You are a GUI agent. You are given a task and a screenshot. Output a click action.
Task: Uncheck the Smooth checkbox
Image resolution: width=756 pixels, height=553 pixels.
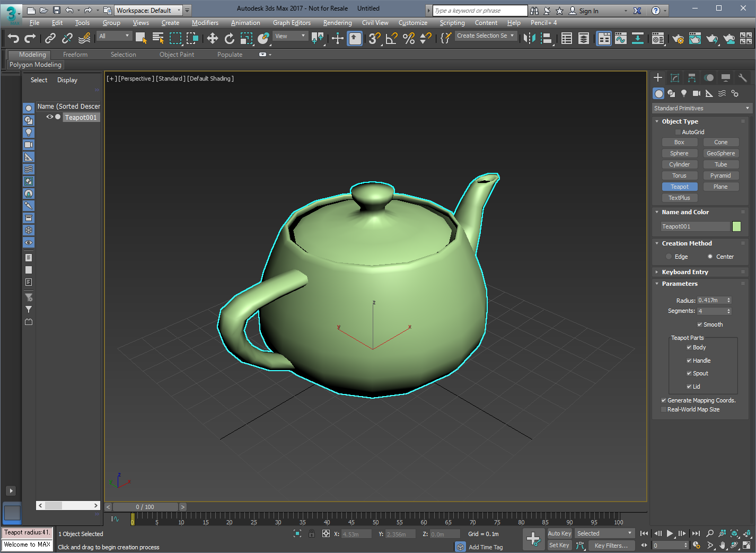click(x=700, y=324)
